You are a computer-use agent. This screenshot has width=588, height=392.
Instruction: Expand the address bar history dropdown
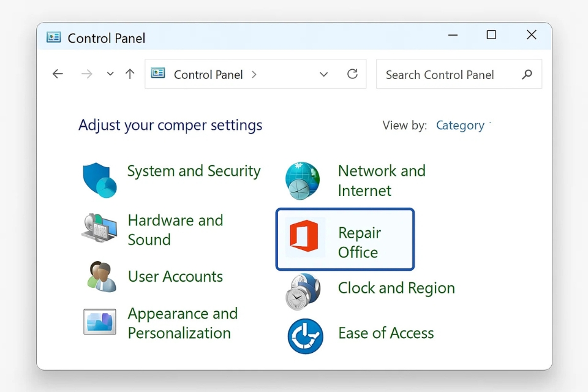click(324, 75)
